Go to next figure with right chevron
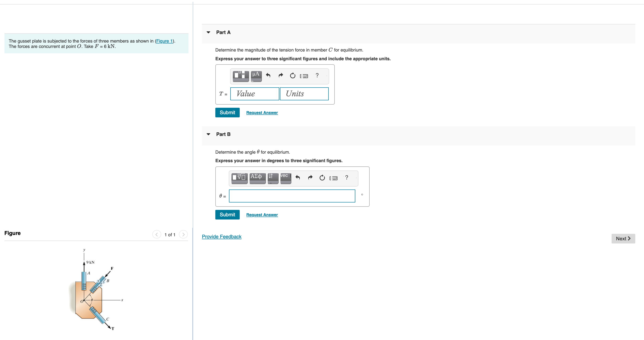The height and width of the screenshot is (340, 644). [x=183, y=235]
